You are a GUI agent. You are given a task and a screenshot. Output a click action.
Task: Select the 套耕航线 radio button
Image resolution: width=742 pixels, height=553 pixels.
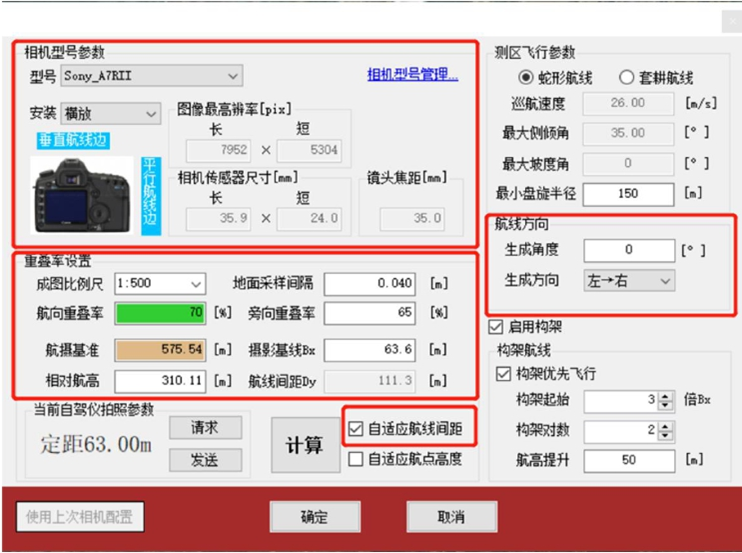pyautogui.click(x=626, y=77)
